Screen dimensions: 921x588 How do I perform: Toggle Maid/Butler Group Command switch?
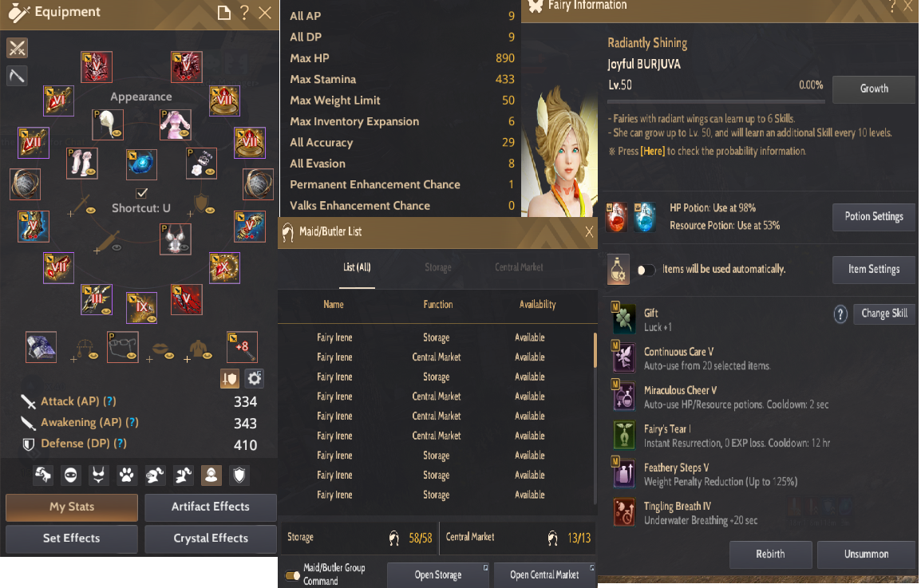click(293, 575)
